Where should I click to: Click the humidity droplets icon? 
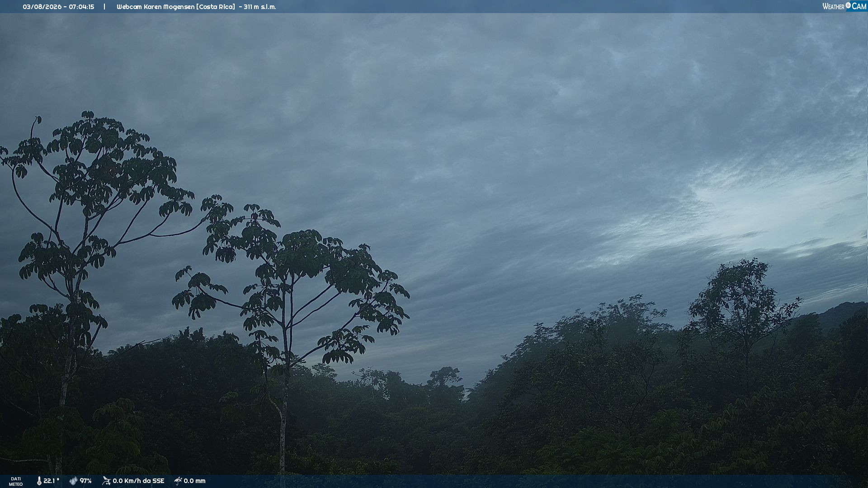(x=73, y=481)
